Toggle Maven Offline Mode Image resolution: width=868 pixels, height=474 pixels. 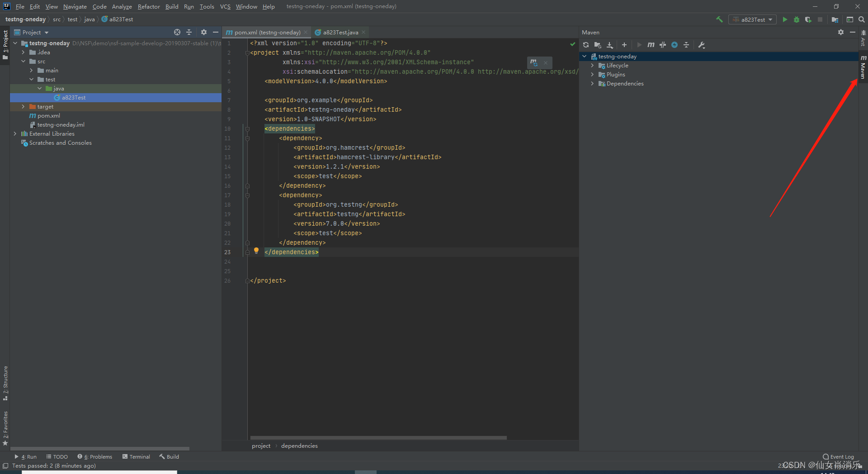pyautogui.click(x=663, y=45)
